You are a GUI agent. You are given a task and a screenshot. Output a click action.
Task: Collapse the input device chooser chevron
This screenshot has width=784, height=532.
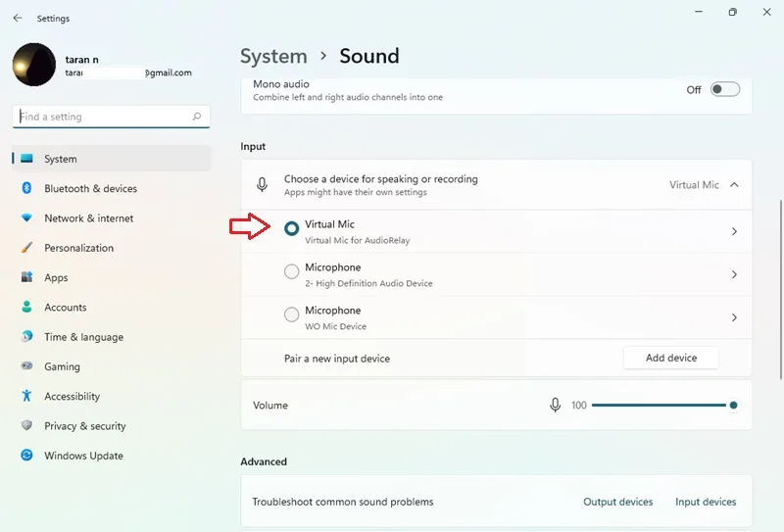734,184
